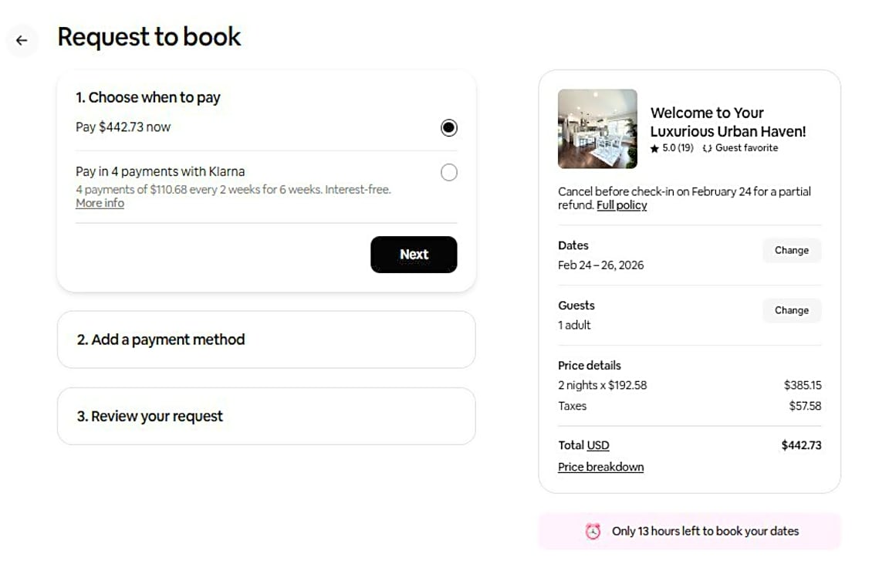Open the Full policy link
The width and height of the screenshot is (889, 588).
point(621,205)
